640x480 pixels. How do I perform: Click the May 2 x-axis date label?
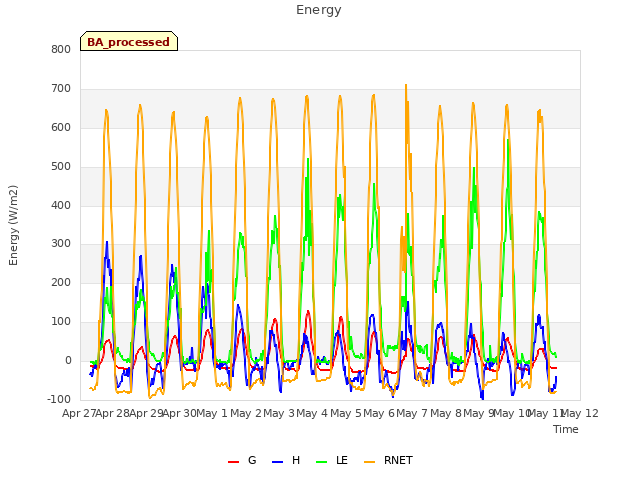coord(246,413)
